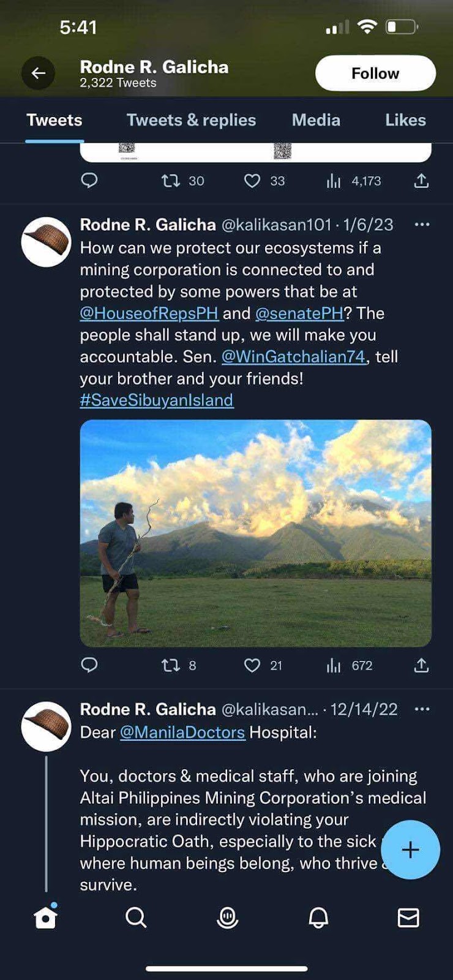Viewport: 453px width, 980px height.
Task: Like the top tweet showing 33 likes
Action: pyautogui.click(x=252, y=181)
